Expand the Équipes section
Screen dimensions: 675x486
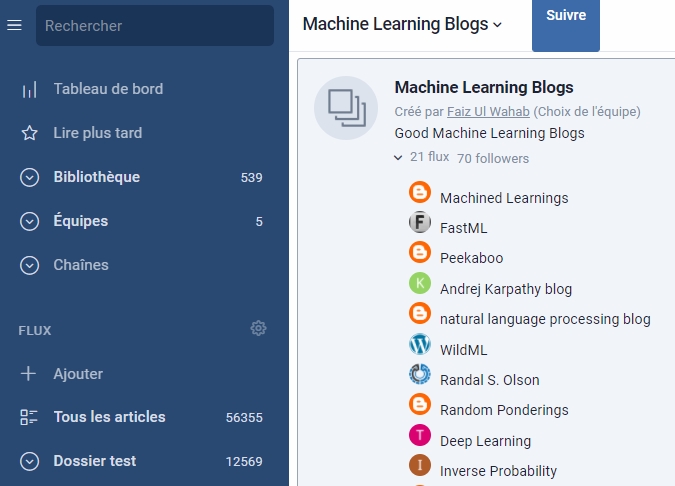coord(29,221)
